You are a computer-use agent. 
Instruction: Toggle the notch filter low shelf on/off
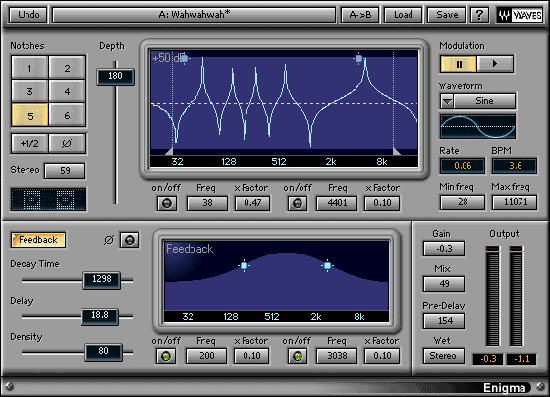tap(167, 203)
